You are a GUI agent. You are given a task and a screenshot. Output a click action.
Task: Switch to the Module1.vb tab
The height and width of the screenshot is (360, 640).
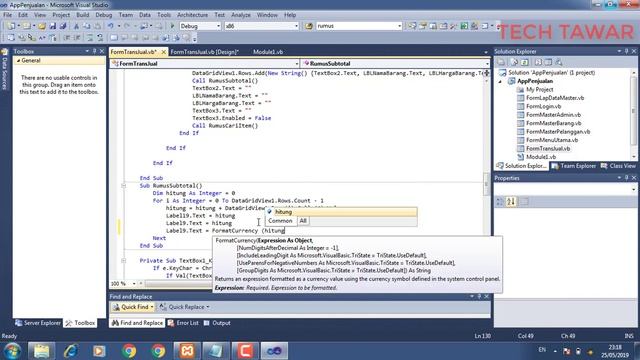click(268, 52)
